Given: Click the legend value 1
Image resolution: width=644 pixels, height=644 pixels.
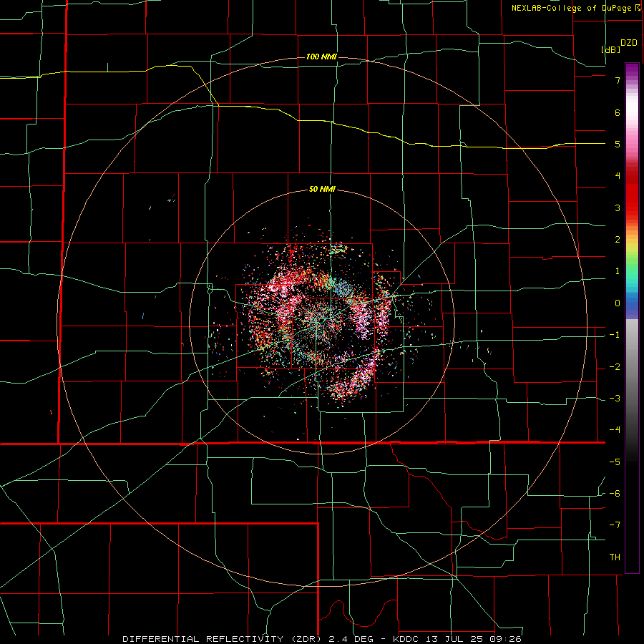Looking at the screenshot, I should 618,271.
